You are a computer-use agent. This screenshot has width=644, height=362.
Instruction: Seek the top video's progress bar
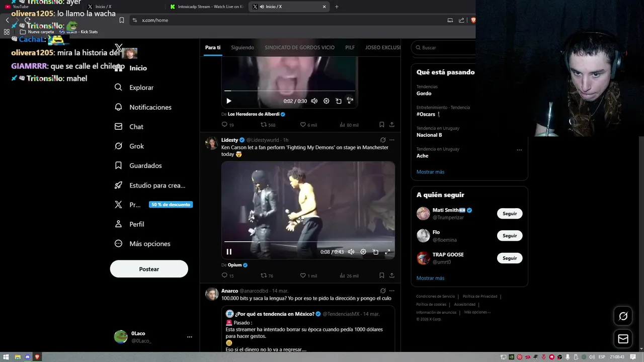point(289,91)
